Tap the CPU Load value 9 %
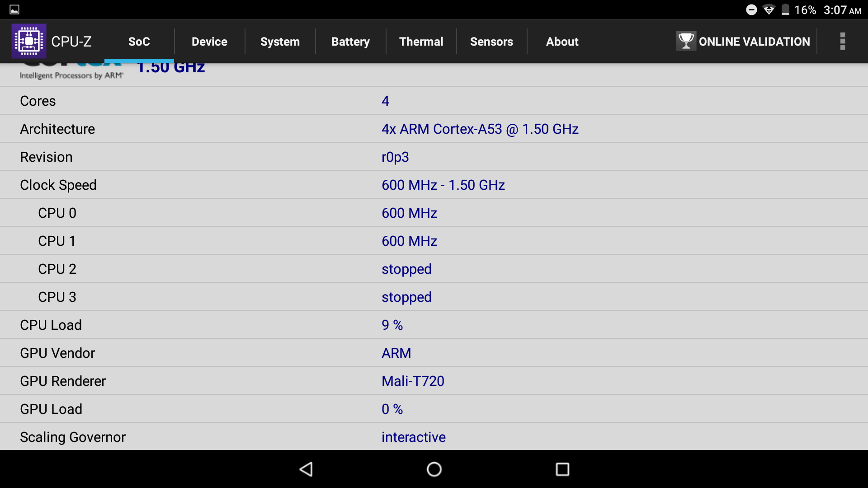This screenshot has height=488, width=868. pos(392,325)
